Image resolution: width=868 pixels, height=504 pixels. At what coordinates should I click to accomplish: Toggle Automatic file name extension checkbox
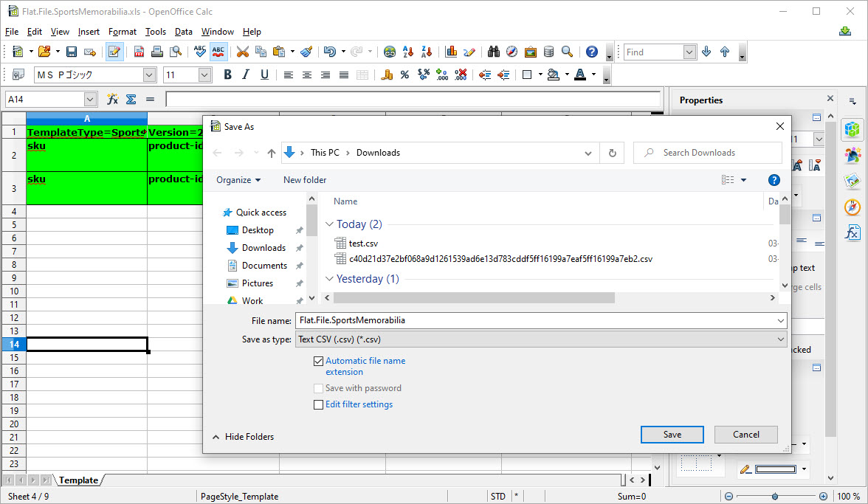318,362
